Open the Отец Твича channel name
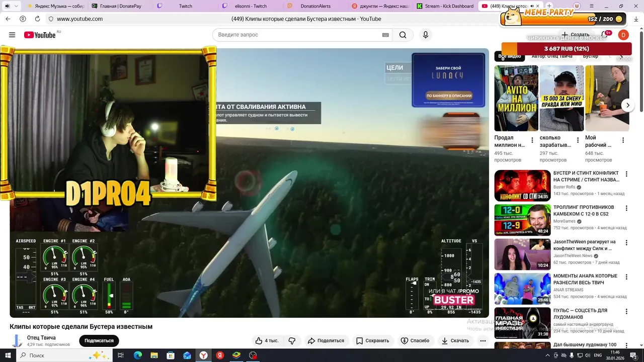This screenshot has height=362, width=644. [41, 338]
